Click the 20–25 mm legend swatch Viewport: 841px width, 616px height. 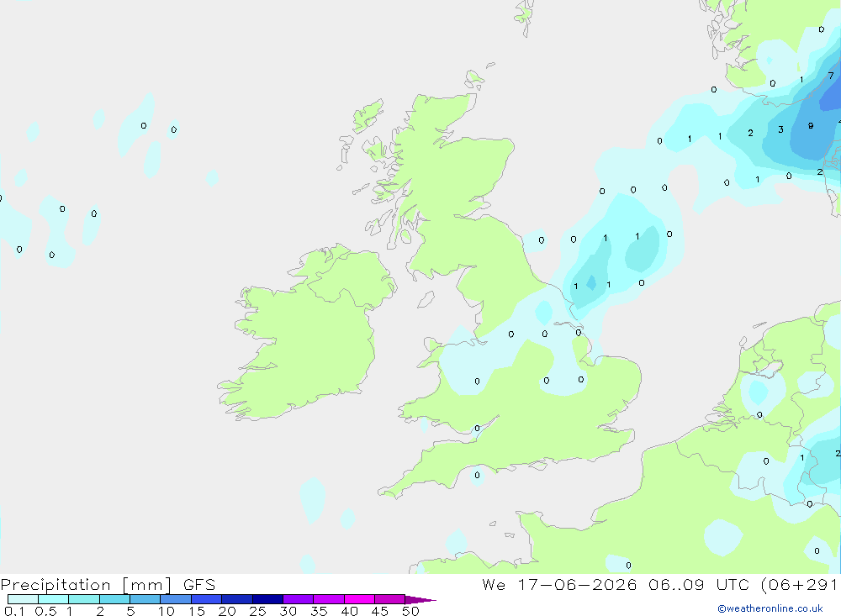point(237,599)
